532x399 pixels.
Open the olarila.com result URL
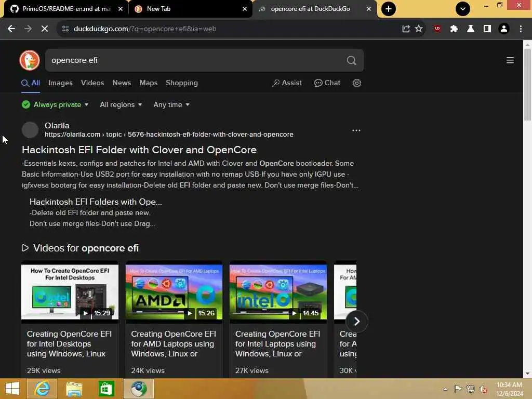coord(169,135)
